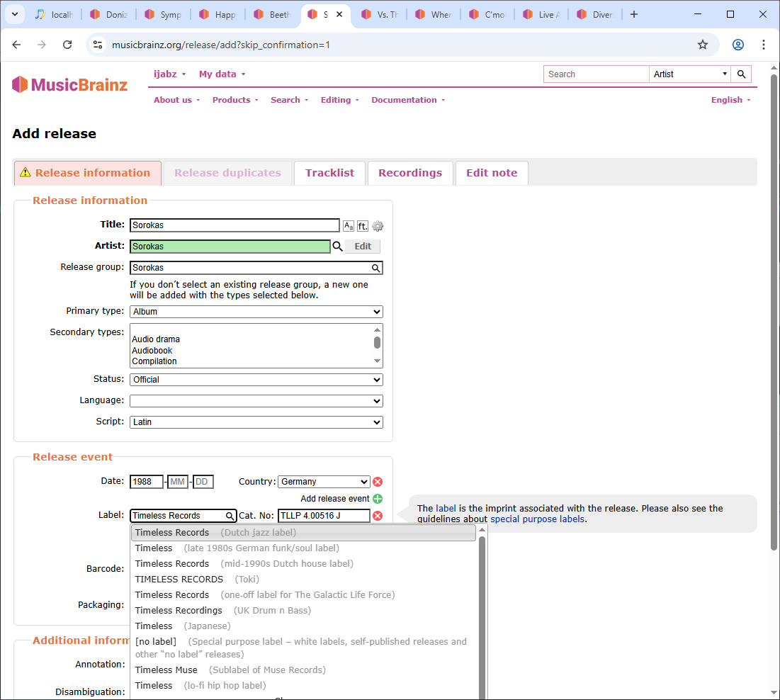Viewport: 780px width, 700px height.
Task: Click the browser forward arrow
Action: (42, 45)
